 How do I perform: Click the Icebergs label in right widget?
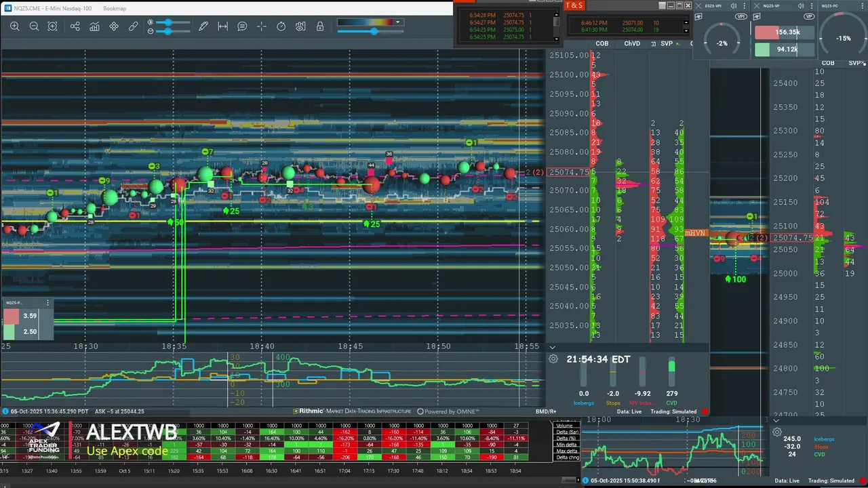point(825,439)
